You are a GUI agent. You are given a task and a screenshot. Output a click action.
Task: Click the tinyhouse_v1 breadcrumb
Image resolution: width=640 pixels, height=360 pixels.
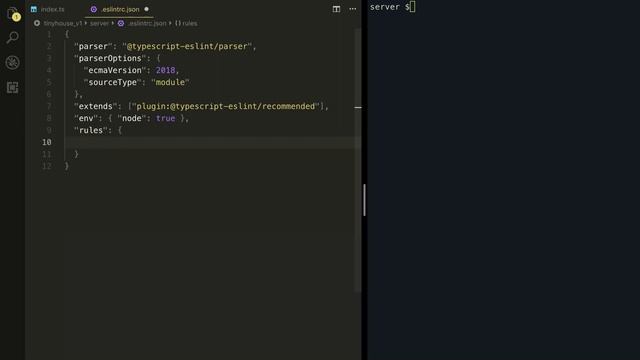[x=63, y=23]
